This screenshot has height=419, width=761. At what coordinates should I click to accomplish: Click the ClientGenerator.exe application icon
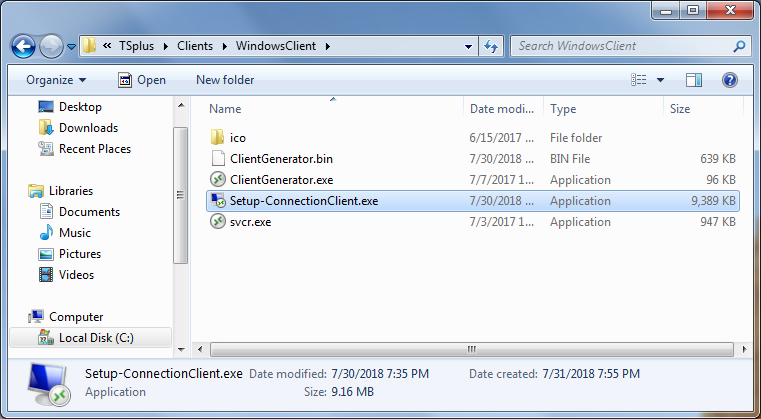pos(218,180)
